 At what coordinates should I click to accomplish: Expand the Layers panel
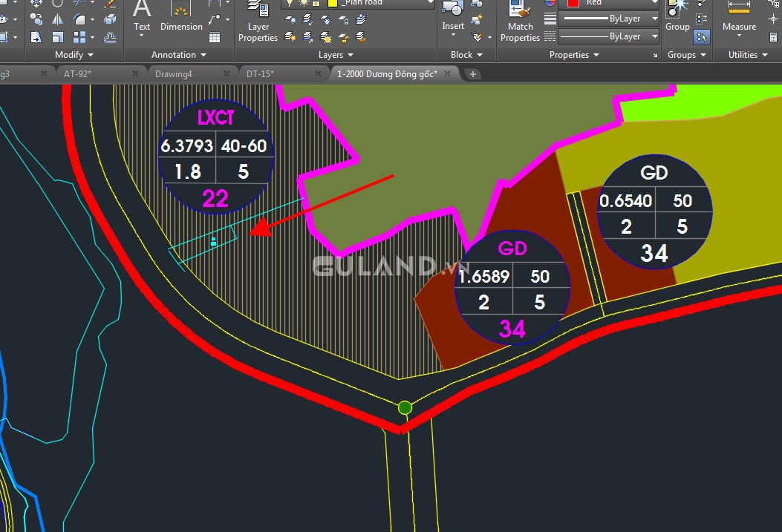click(x=336, y=55)
